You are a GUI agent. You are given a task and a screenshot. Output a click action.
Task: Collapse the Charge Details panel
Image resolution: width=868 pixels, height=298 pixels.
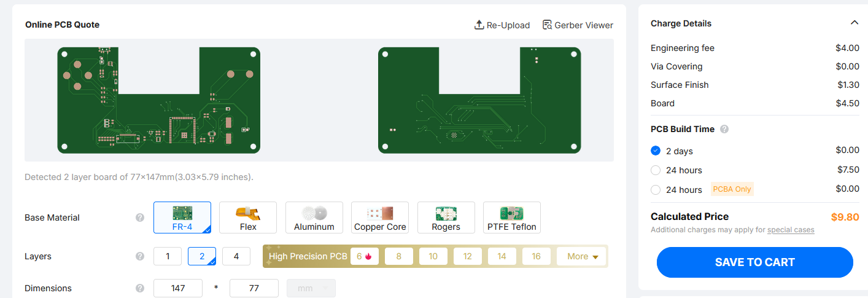coord(854,23)
